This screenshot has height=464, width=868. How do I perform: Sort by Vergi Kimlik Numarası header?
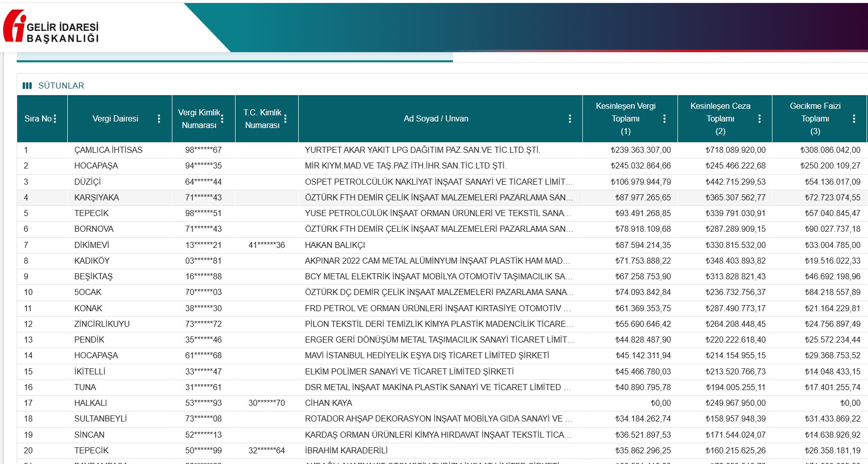click(199, 118)
